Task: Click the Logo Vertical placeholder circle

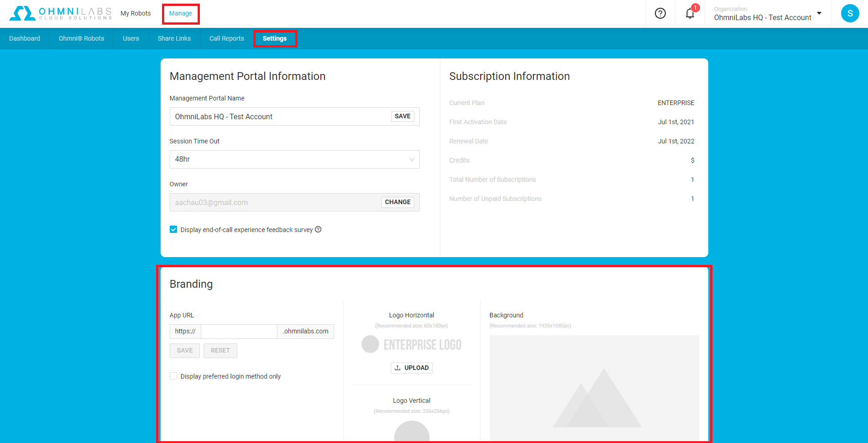Action: pyautogui.click(x=411, y=432)
